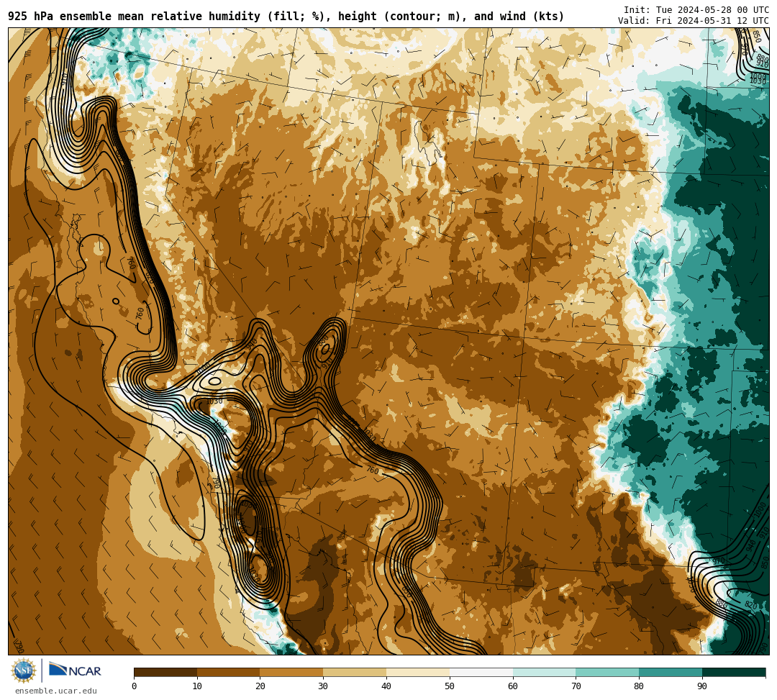777x700 pixels.
Task: Select the 10-20% brown colorbar segment
Action: (x=229, y=672)
